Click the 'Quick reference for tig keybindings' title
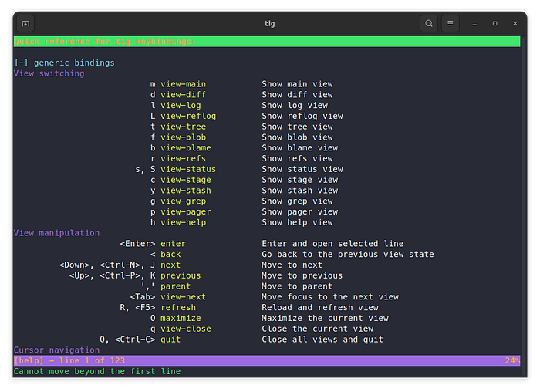The height and width of the screenshot is (392, 540). (x=105, y=42)
